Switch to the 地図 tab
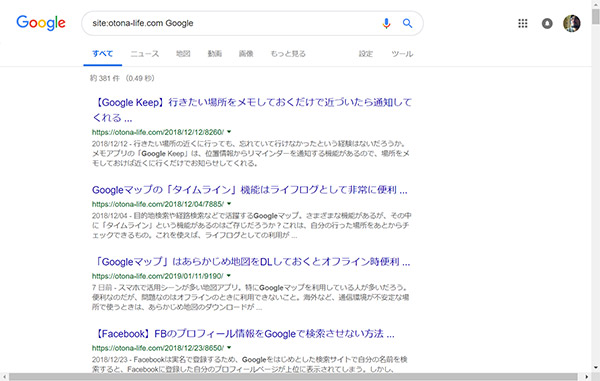 click(183, 54)
